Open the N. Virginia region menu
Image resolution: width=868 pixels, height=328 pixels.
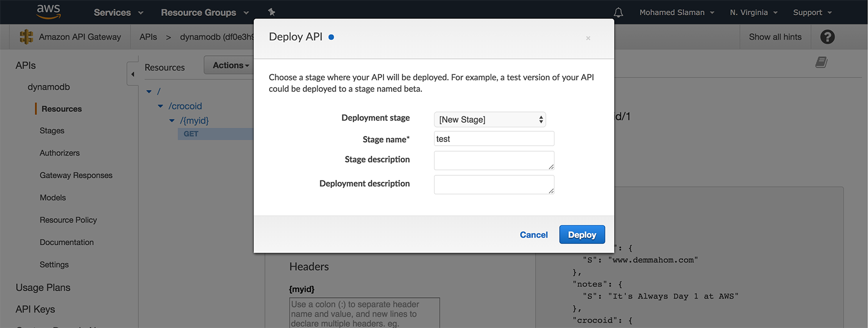[x=754, y=12]
